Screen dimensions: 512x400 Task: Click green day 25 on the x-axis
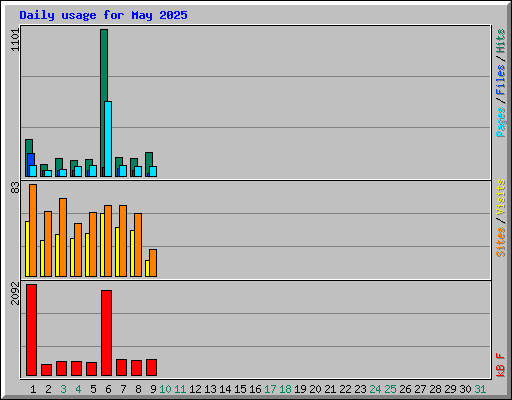390,389
